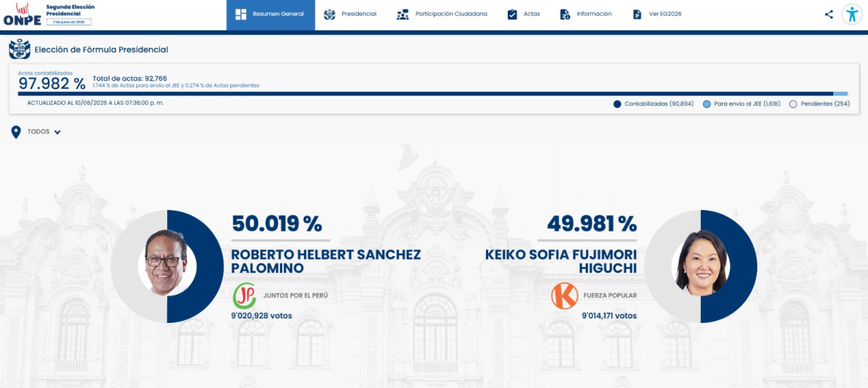Click the 9'014,171 votos count
The image size is (868, 388).
609,316
